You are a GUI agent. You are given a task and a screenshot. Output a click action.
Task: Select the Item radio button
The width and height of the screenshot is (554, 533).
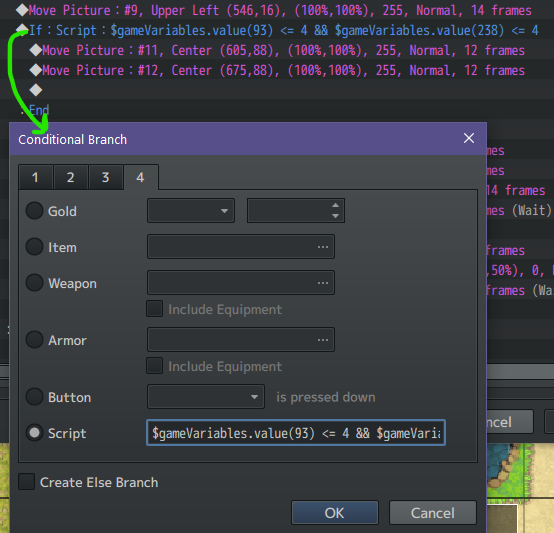point(35,247)
